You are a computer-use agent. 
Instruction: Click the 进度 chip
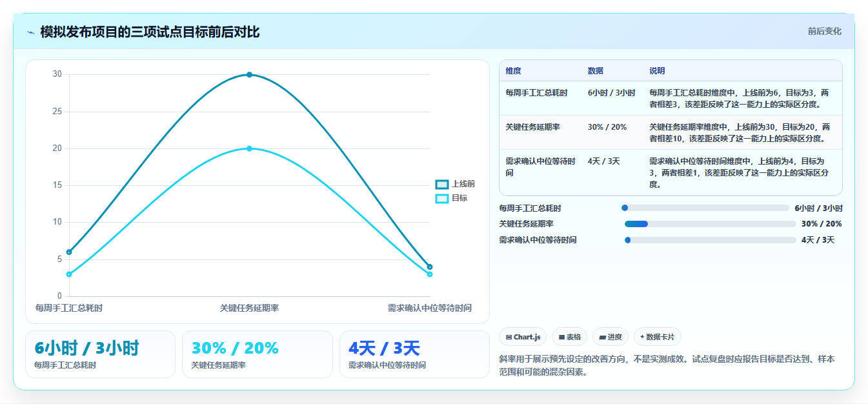[x=611, y=337]
